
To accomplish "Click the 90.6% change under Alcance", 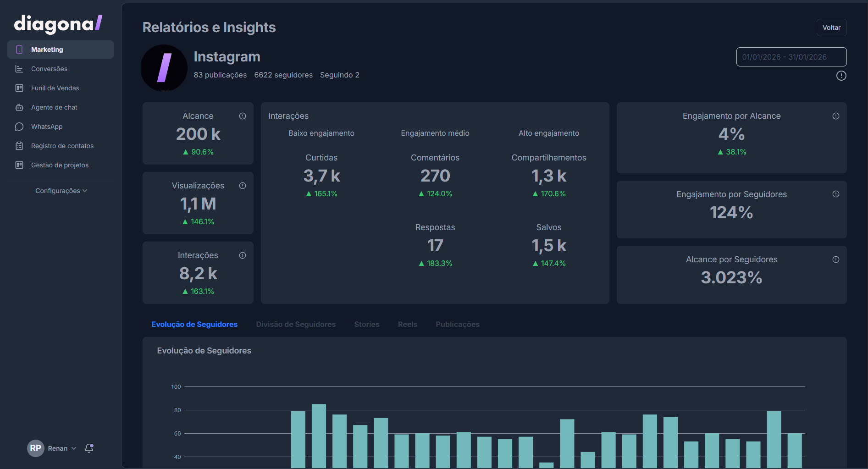I will pos(198,152).
